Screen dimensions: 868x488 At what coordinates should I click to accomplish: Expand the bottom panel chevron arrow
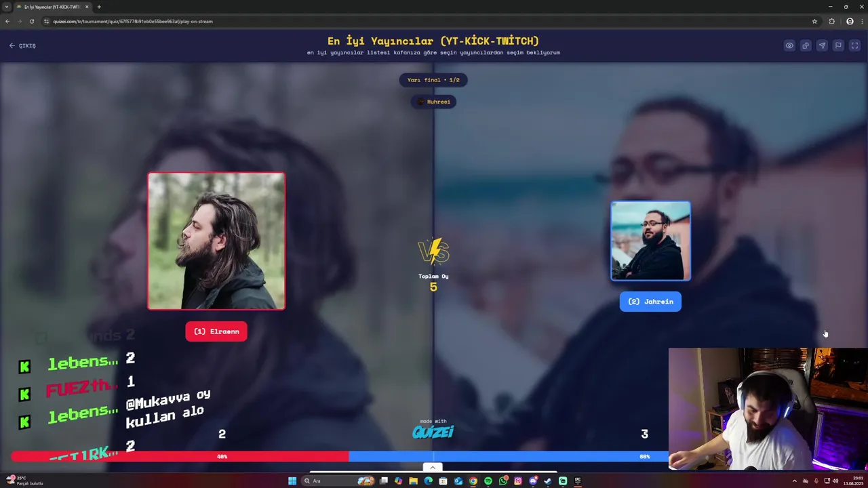coord(433,467)
